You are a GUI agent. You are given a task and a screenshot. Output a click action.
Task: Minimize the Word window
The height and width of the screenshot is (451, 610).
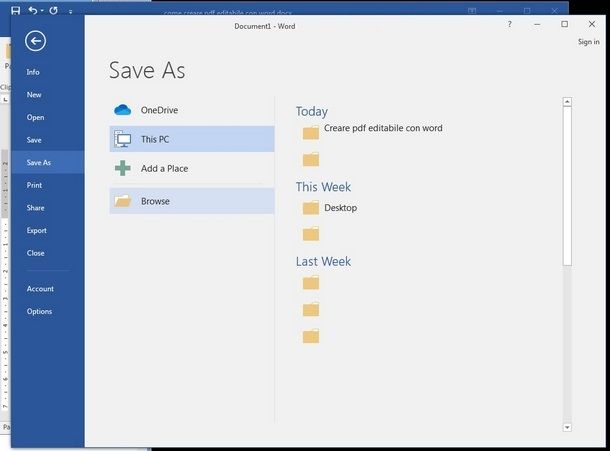pos(537,24)
